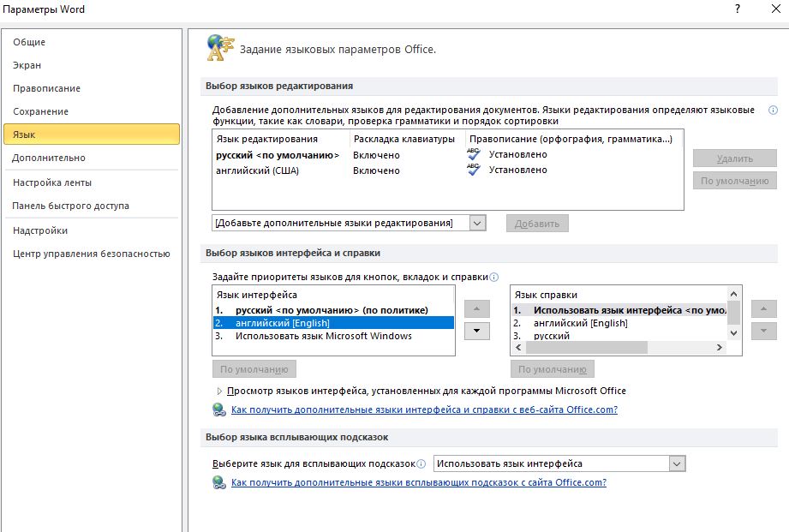Click help list scroll left arrow
789x532 pixels.
tap(518, 347)
